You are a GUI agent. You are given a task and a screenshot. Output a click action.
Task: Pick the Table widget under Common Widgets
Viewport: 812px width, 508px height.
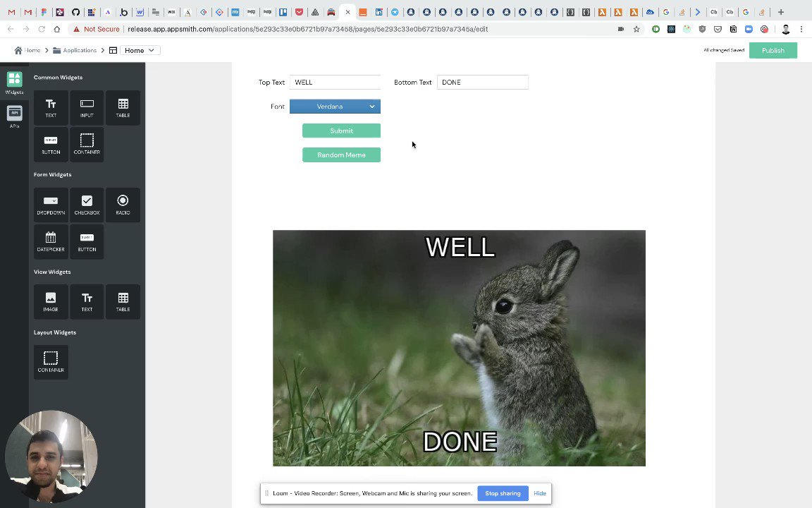pyautogui.click(x=123, y=108)
